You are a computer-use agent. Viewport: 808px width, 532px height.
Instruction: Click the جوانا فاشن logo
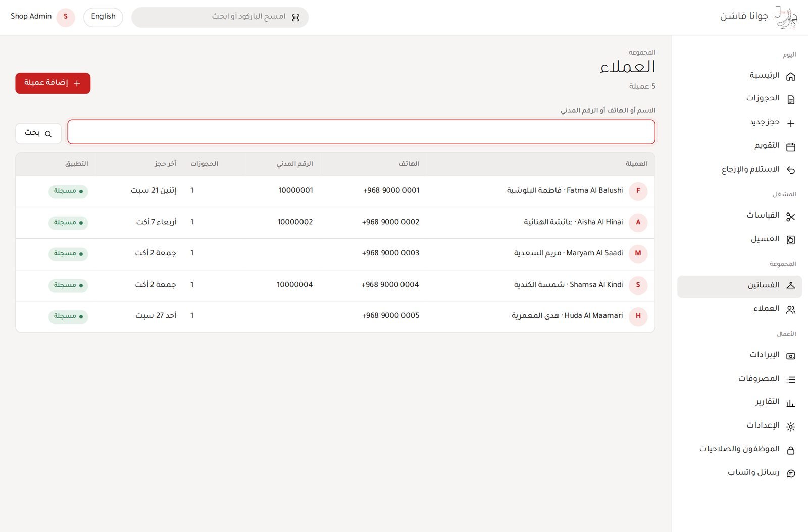786,18
